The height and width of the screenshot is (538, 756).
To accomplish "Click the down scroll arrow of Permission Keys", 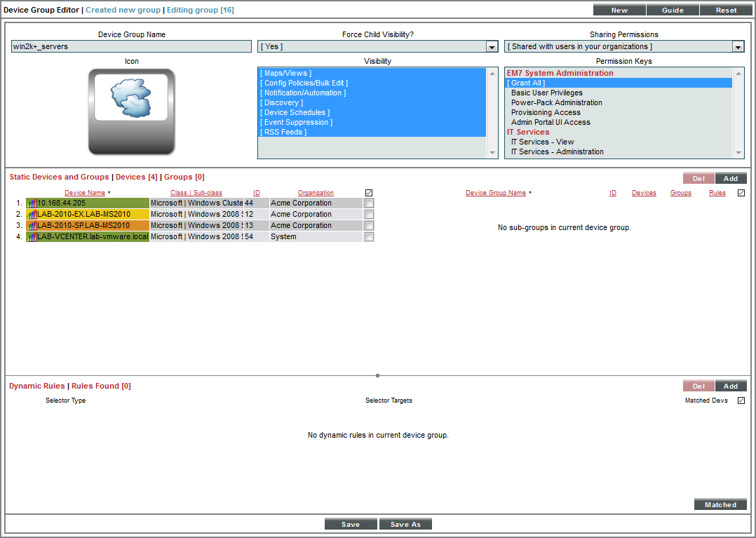I will (740, 153).
